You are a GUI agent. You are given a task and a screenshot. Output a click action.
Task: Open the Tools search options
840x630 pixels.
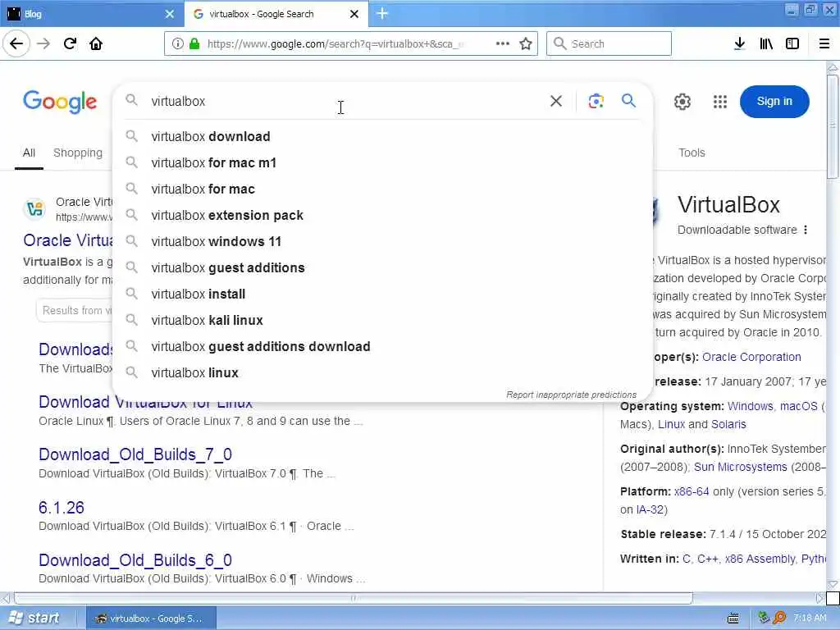tap(692, 153)
